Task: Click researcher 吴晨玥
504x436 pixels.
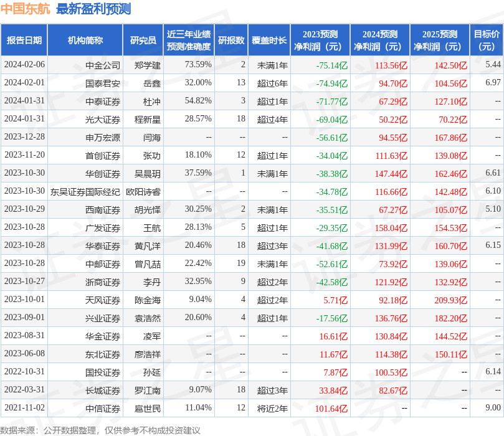Action: [148, 174]
